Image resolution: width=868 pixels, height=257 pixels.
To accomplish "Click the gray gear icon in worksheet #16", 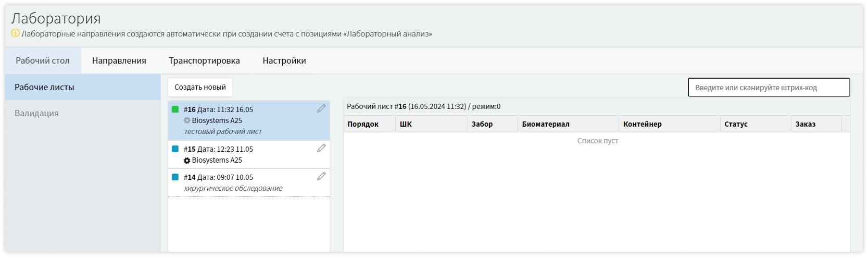I will [187, 120].
